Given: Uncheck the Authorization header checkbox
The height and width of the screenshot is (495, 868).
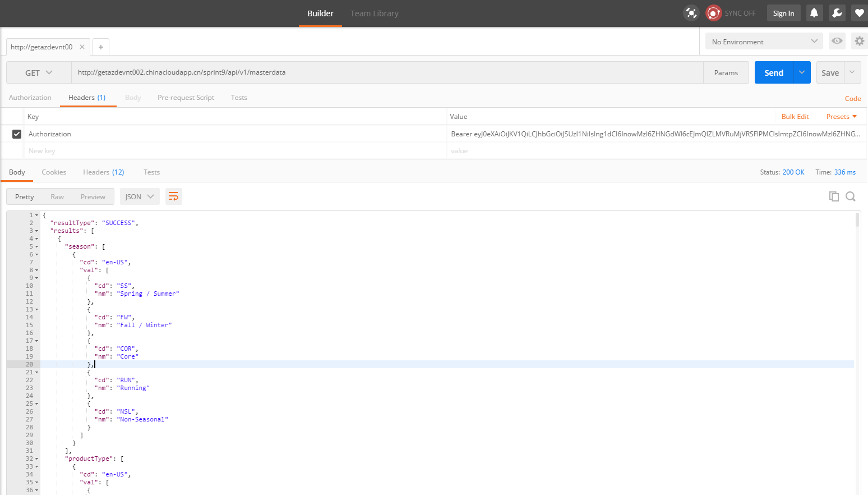Looking at the screenshot, I should pyautogui.click(x=17, y=134).
